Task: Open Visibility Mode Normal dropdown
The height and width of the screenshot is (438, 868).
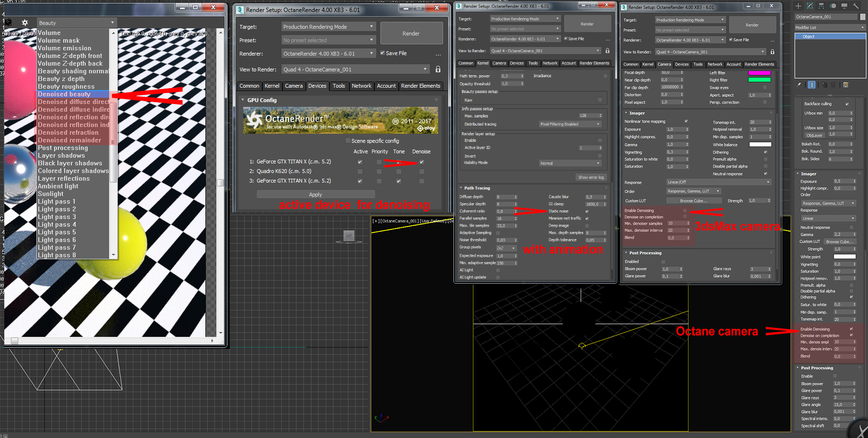Action: [x=570, y=163]
